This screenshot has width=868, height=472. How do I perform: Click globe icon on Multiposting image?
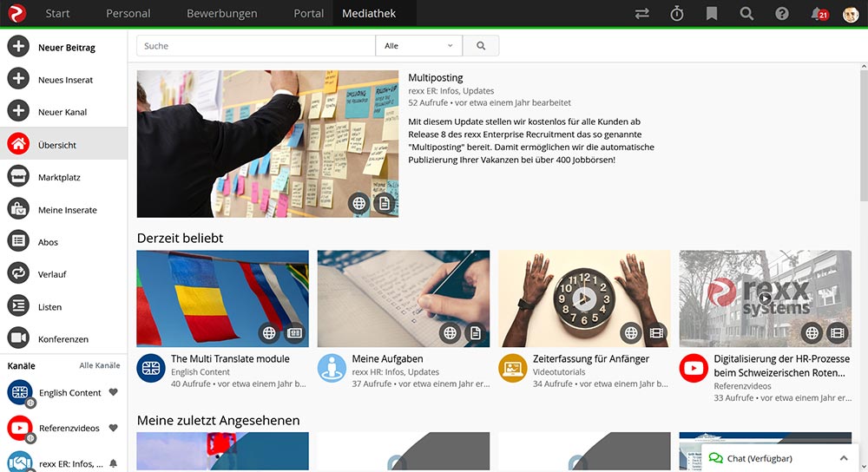click(x=358, y=204)
